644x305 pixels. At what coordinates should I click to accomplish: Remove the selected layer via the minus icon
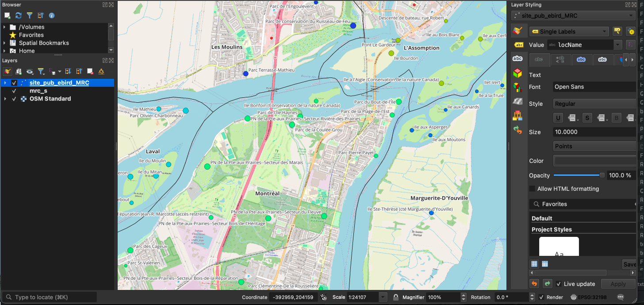click(x=90, y=71)
